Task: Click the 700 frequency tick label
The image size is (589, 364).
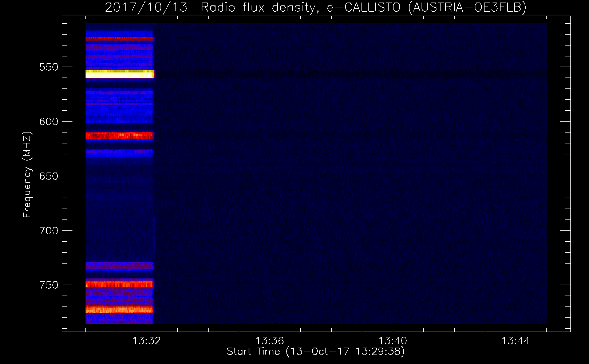Action: [x=49, y=231]
